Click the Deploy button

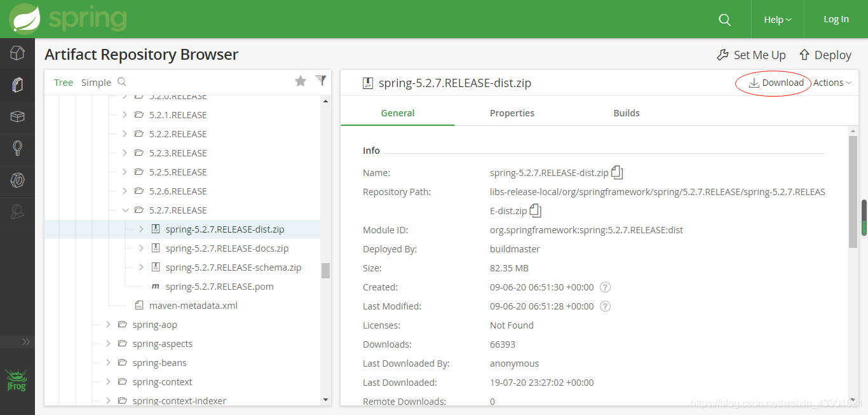tap(825, 55)
